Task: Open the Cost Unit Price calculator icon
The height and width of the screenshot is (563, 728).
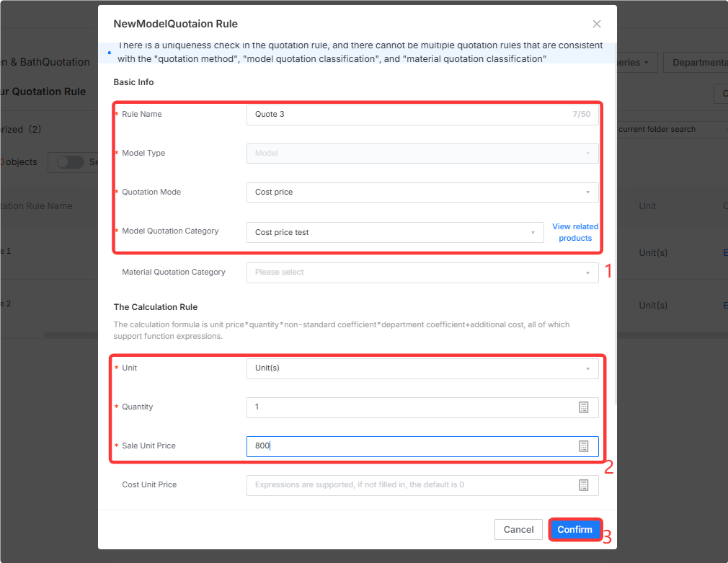Action: pos(584,485)
